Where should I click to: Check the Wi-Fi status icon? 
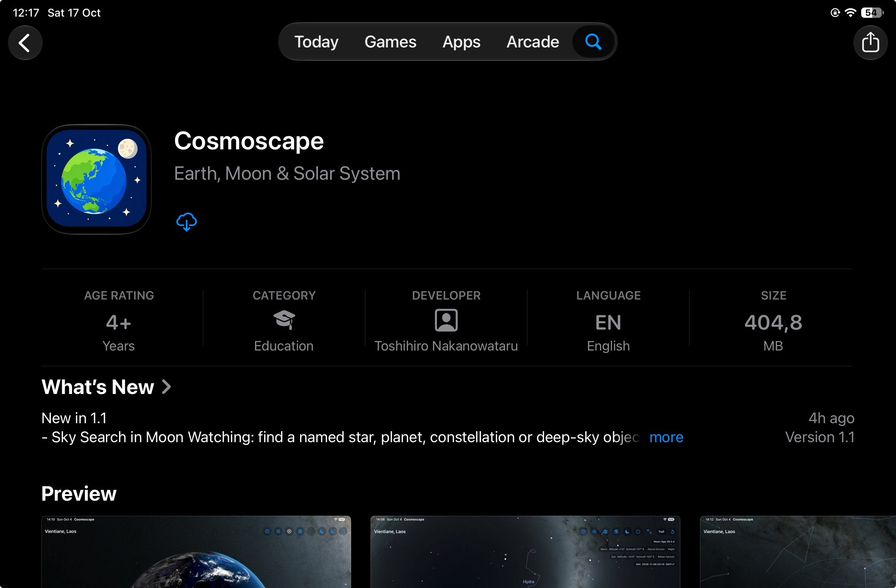point(850,13)
